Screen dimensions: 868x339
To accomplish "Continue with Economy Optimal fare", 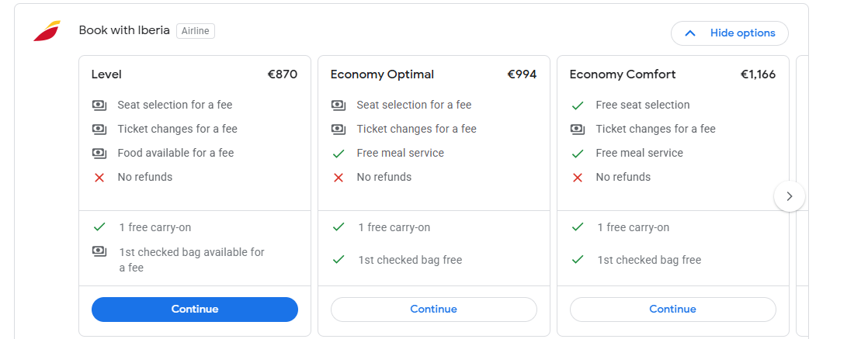I will pos(434,310).
